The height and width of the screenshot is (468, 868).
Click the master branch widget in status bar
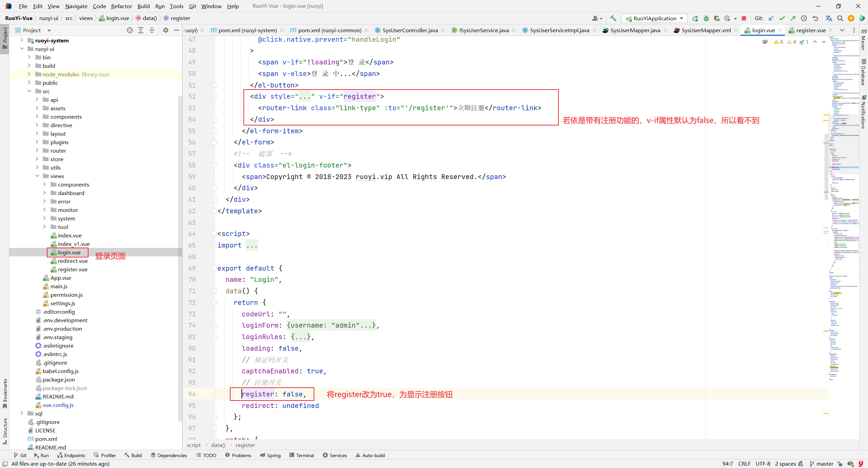pos(821,464)
